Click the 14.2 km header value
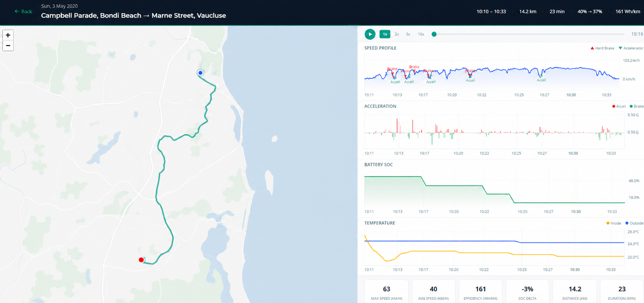644x303 pixels. (x=528, y=12)
